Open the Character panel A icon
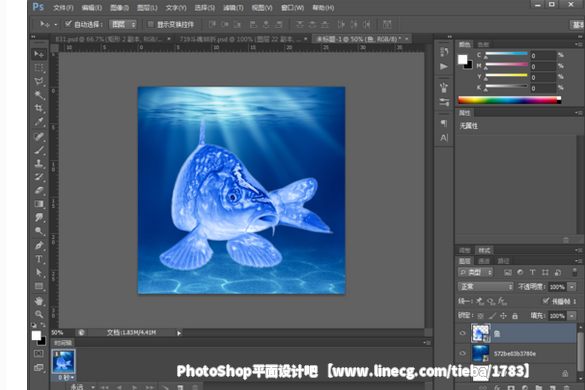 click(x=444, y=138)
